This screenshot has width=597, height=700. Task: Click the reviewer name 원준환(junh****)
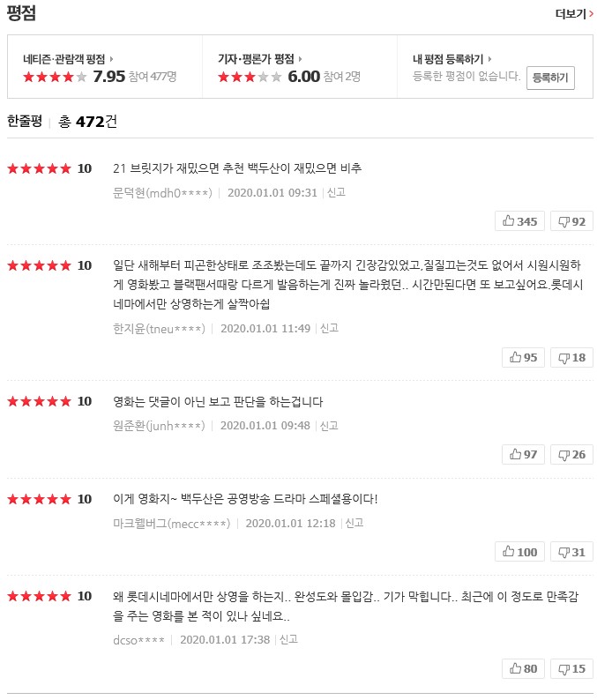pos(160,425)
